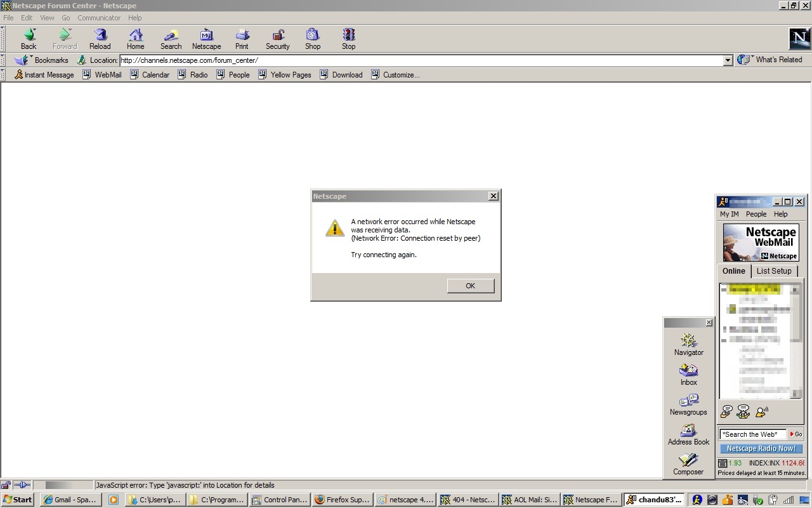Click the JavaScript error status message
Image resolution: width=812 pixels, height=508 pixels.
point(185,485)
